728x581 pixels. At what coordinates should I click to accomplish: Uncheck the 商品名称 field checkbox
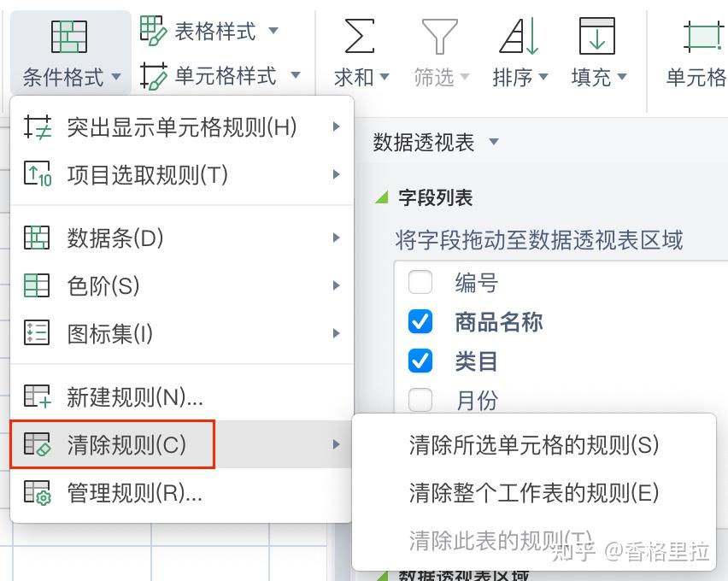tap(420, 321)
